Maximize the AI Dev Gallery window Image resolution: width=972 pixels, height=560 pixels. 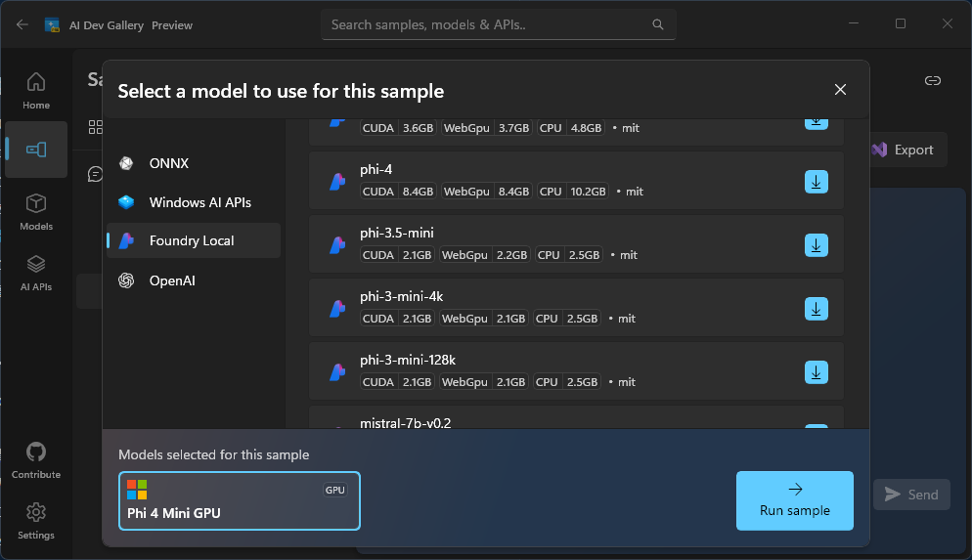tap(900, 23)
